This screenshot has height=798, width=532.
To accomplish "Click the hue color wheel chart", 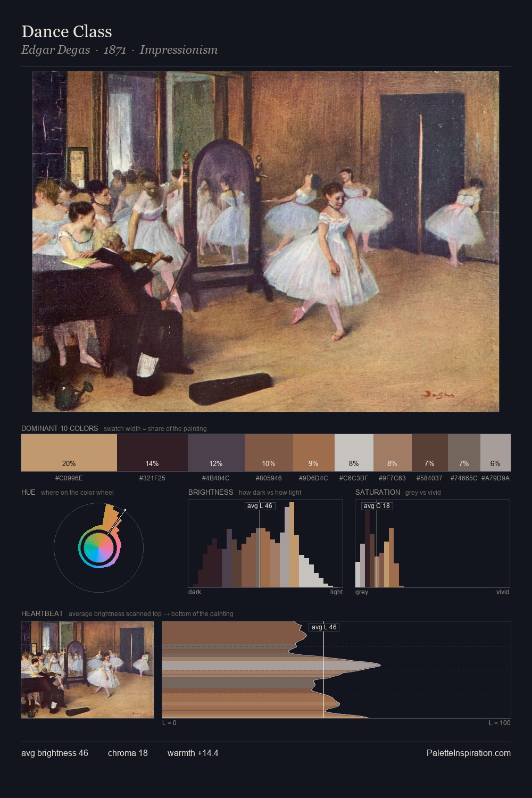I will pos(98,547).
